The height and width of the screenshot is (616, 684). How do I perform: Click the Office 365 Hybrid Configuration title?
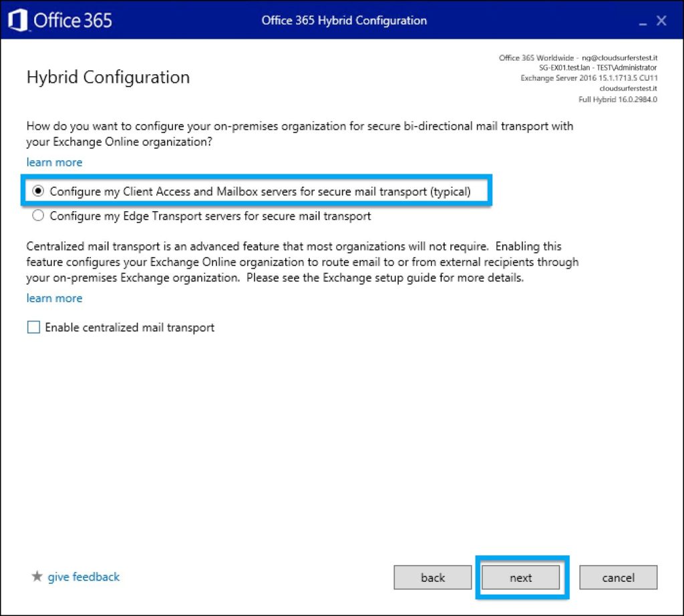(x=344, y=21)
